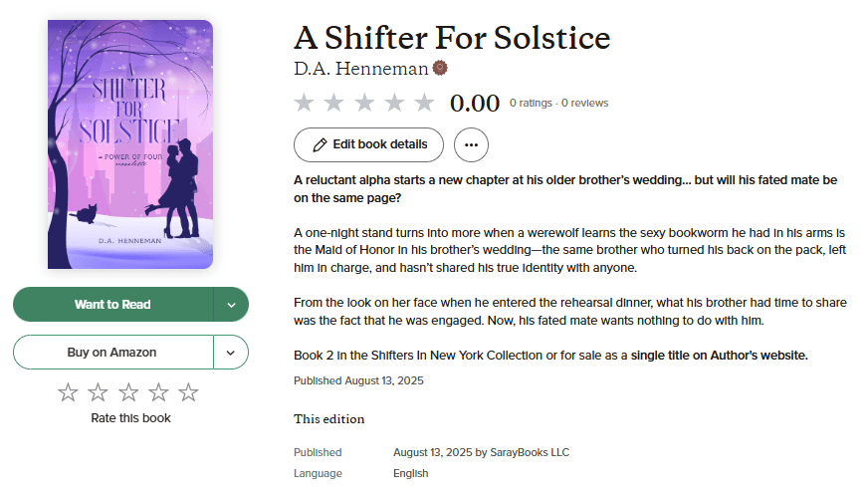Open the Edit book details button

368,144
